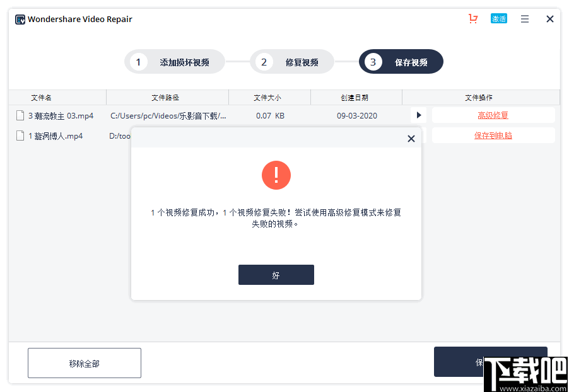Viewport: 569px width, 392px height.
Task: Click 保存到电脑 for 旋涡博人.mp4
Action: 493,135
